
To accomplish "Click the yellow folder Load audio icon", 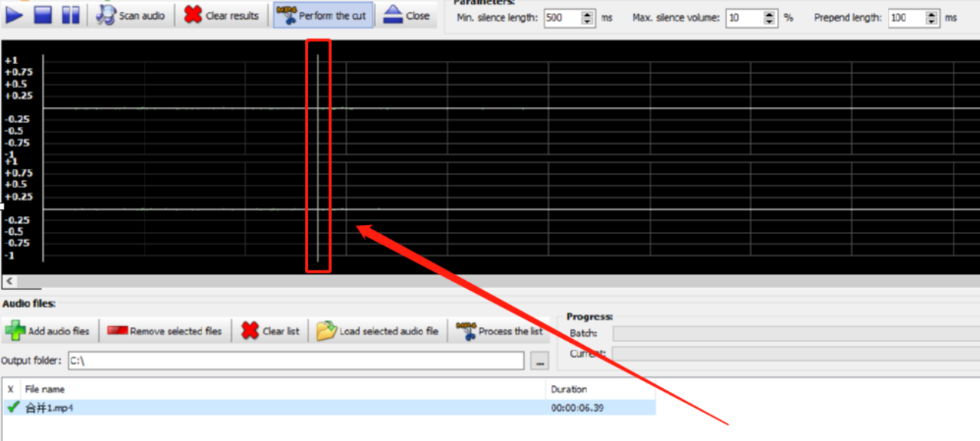I will click(326, 331).
